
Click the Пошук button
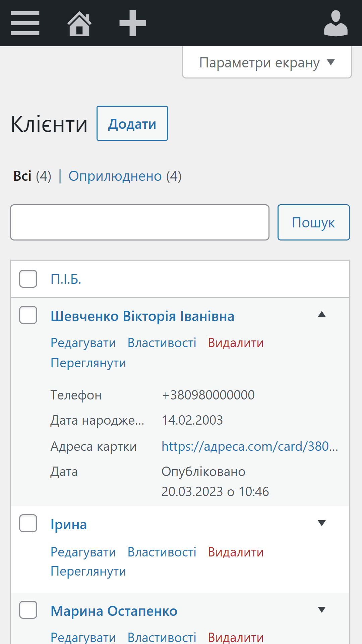pyautogui.click(x=313, y=222)
